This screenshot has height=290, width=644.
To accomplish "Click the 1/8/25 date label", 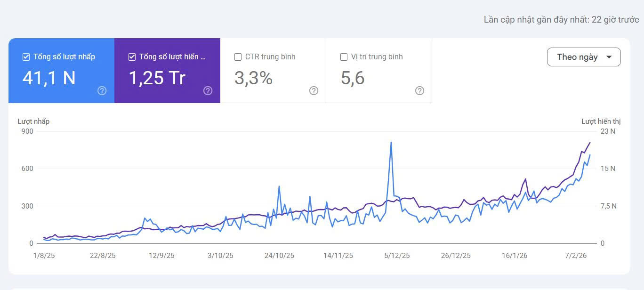I will (44, 256).
